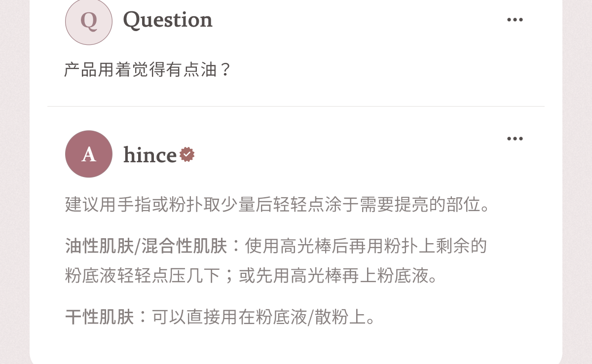Screen dimensions: 592x364
Task: Open the three-dot menu beside Question
Action: (x=515, y=20)
